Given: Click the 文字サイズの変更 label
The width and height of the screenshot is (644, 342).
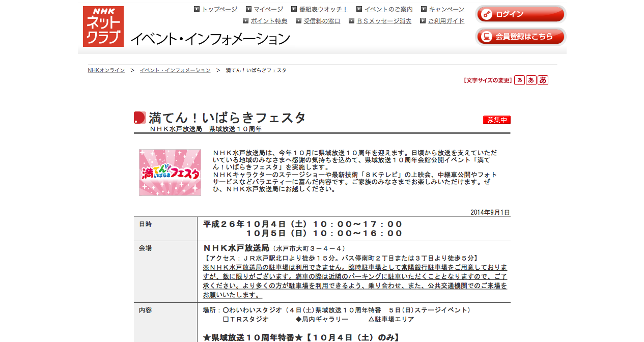Looking at the screenshot, I should click(x=488, y=80).
